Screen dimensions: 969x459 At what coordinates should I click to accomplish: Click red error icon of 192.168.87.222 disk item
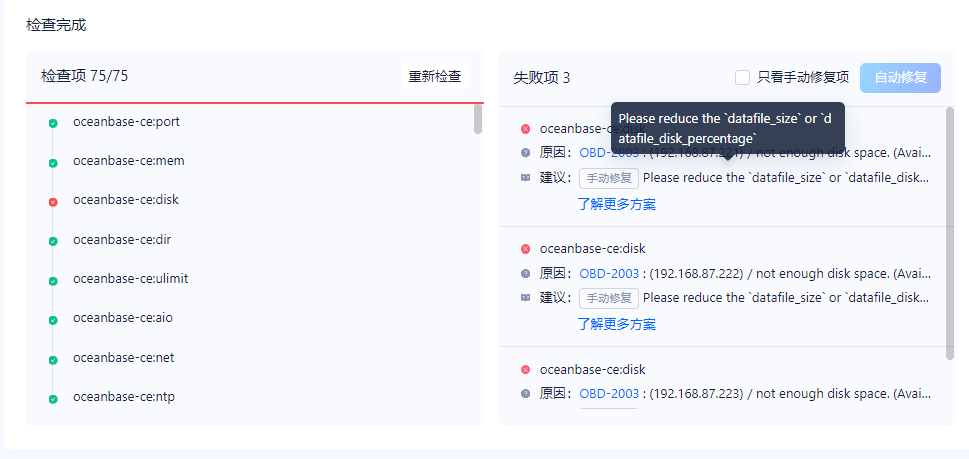pos(525,249)
